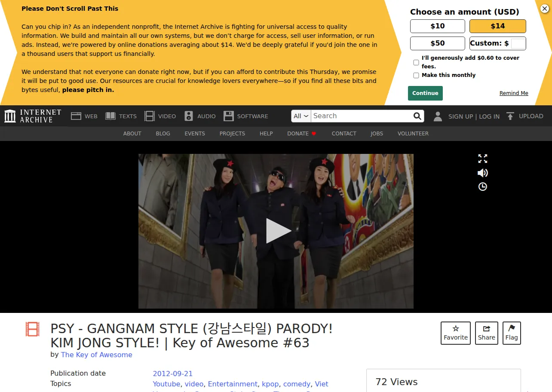This screenshot has height=392, width=552.
Task: Click the user account avatar icon
Action: 438,116
